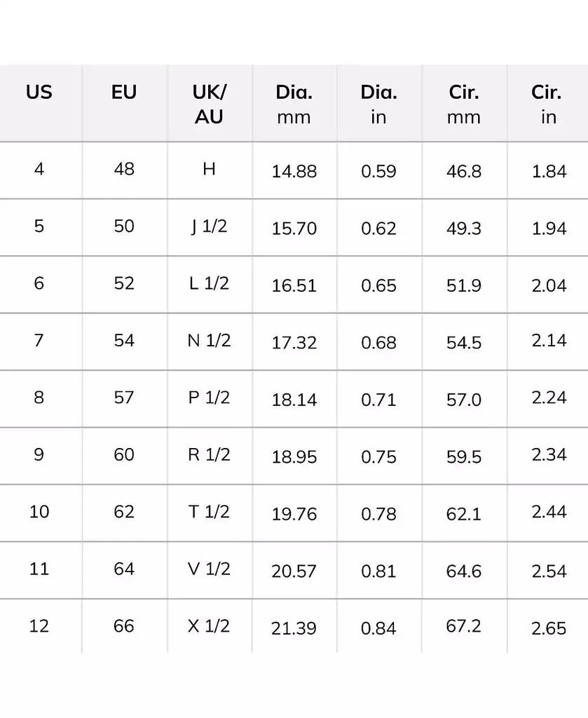The width and height of the screenshot is (588, 718).
Task: Select the Dia. mm column header
Action: pos(294,104)
